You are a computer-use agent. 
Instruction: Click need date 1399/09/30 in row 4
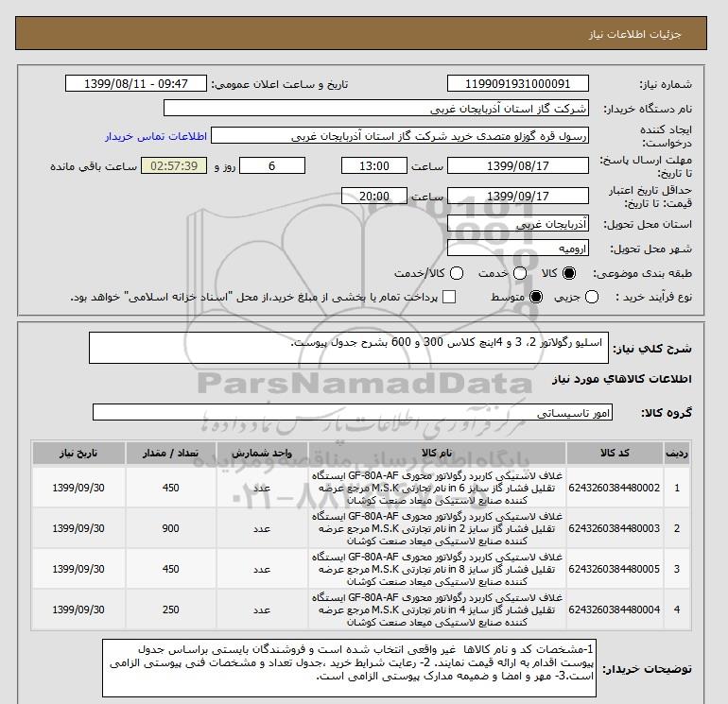[78, 610]
